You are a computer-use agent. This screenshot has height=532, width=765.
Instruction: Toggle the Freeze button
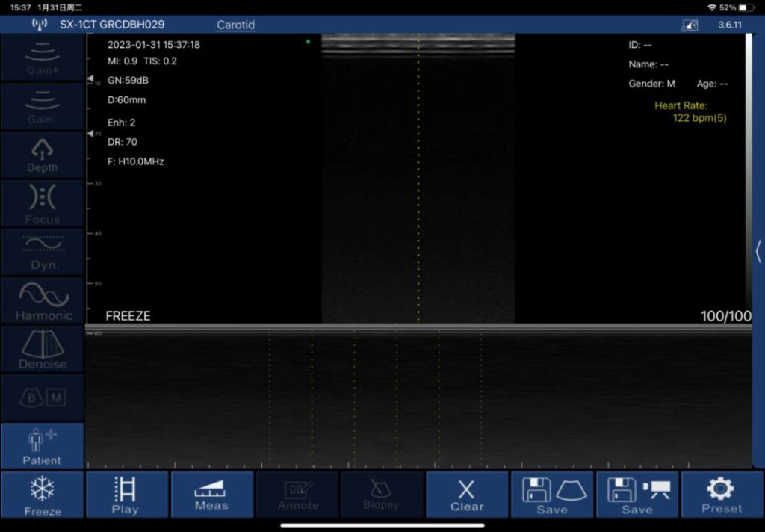click(x=43, y=495)
